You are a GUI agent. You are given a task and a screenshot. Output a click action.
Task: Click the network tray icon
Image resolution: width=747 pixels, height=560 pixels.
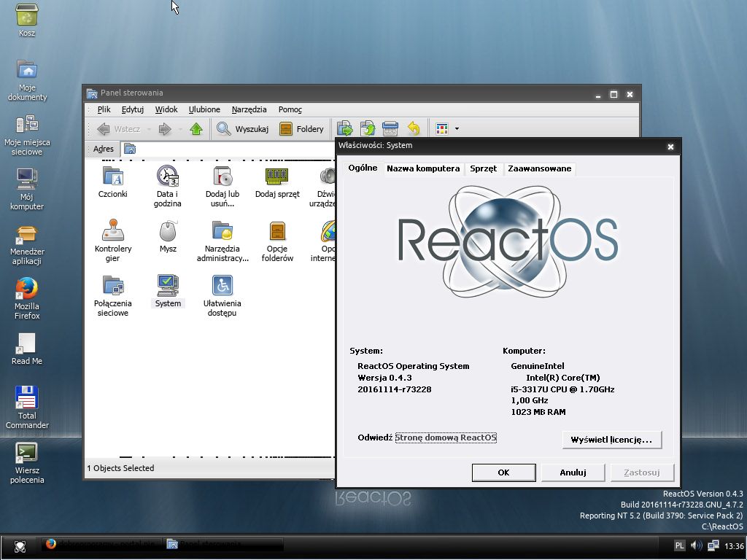(713, 545)
